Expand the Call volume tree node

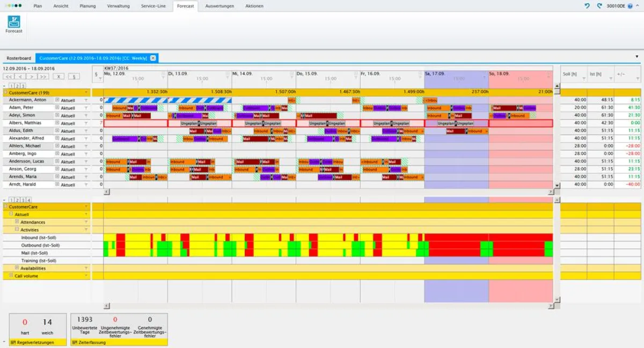pos(11,276)
